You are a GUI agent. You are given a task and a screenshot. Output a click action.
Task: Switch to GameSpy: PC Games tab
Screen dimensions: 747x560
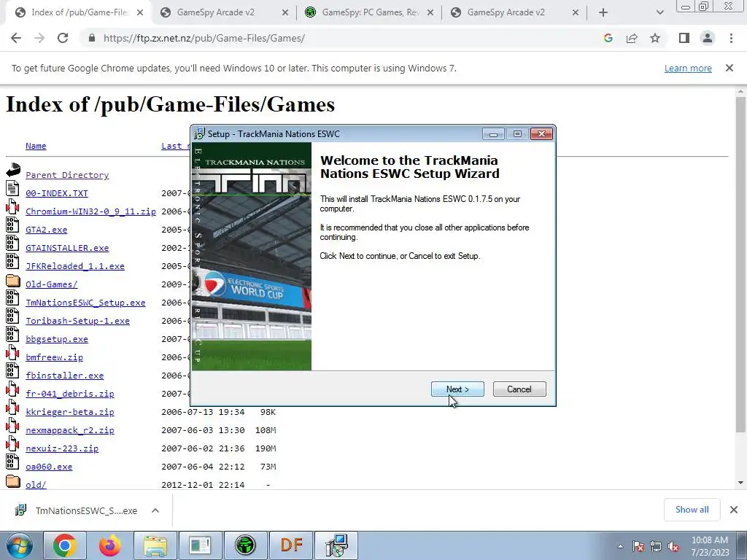pos(368,12)
